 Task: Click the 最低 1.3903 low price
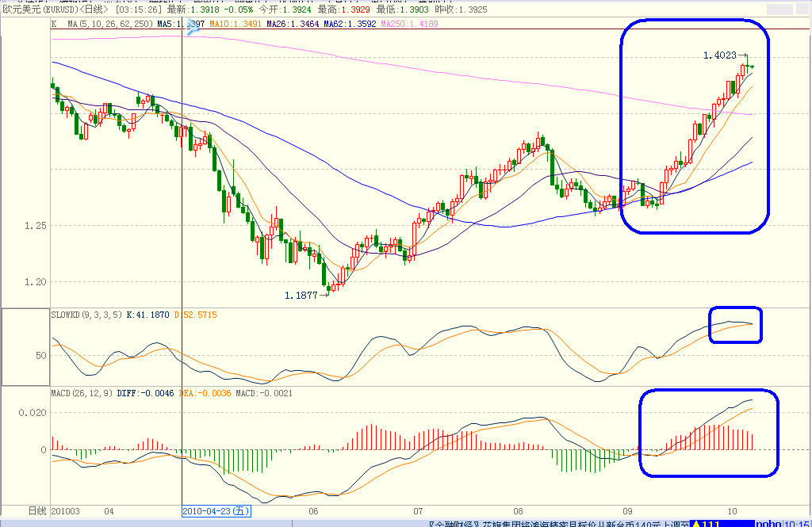(402, 10)
